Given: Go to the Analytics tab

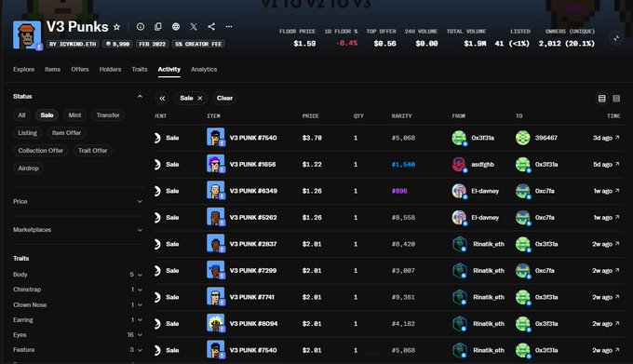Looking at the screenshot, I should click(204, 70).
